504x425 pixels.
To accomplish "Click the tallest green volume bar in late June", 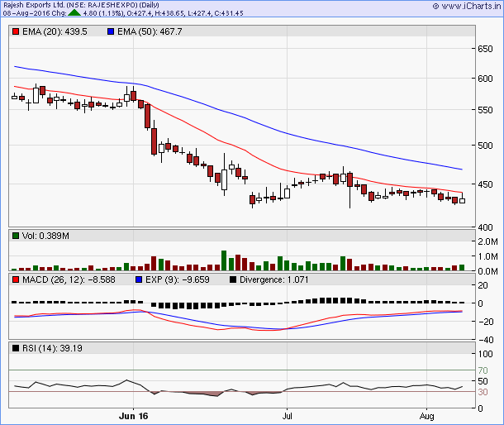I will (x=224, y=260).
